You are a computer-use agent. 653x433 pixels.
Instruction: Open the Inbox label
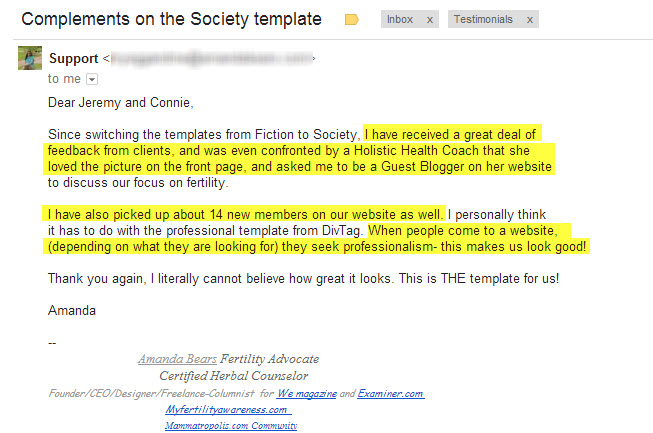pyautogui.click(x=400, y=20)
